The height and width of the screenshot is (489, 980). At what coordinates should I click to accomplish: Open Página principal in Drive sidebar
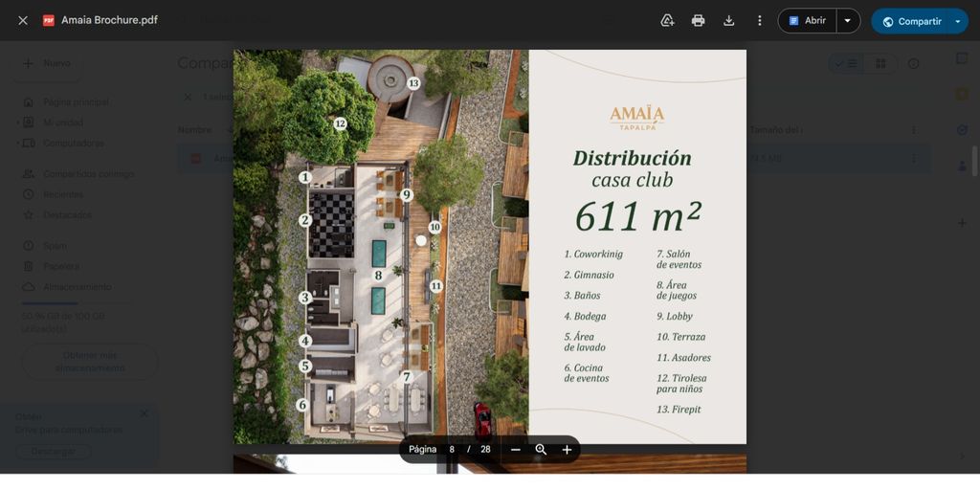point(76,101)
